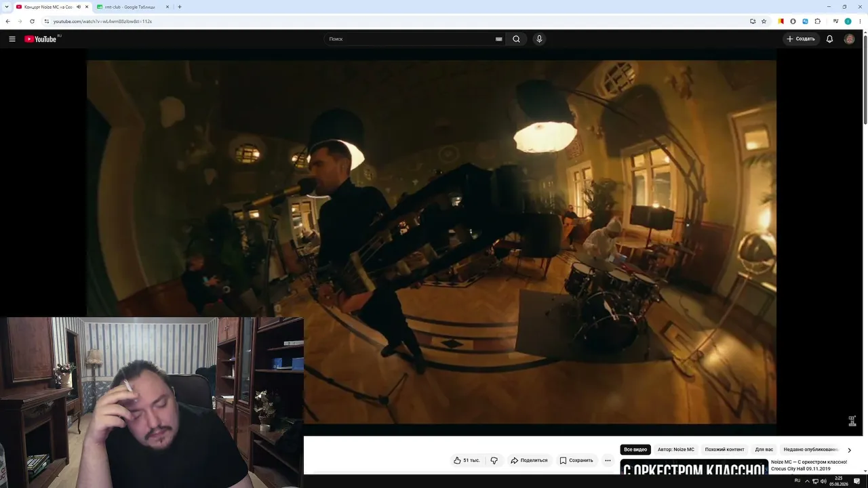
Task: Dislike the video
Action: [494, 460]
